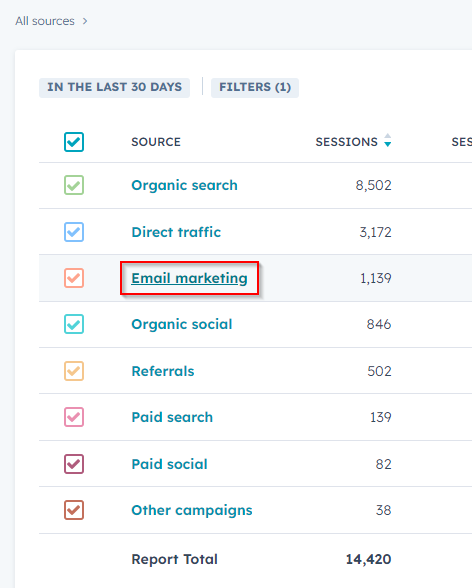
Task: Open the Paid social source link
Action: click(169, 464)
